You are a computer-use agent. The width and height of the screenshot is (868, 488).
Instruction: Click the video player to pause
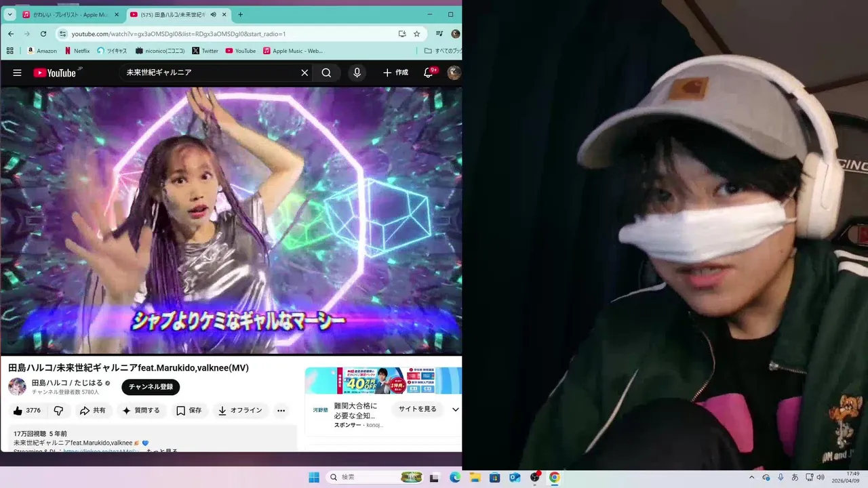click(x=231, y=220)
